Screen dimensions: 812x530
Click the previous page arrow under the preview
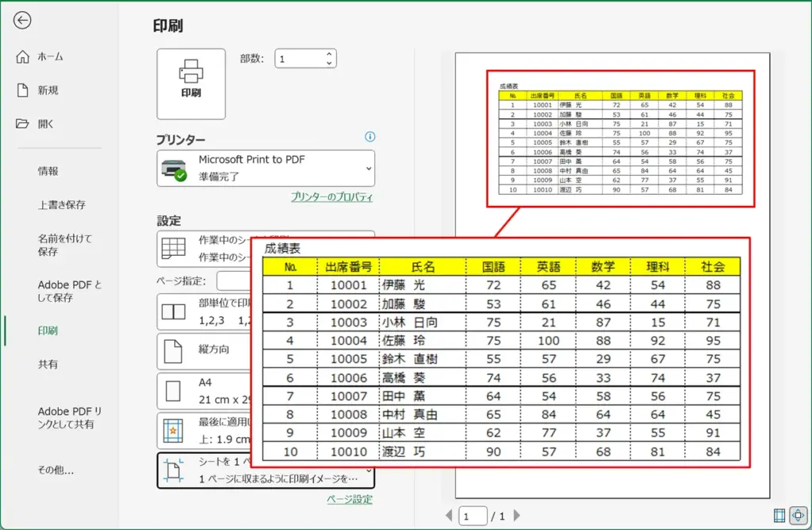(449, 515)
